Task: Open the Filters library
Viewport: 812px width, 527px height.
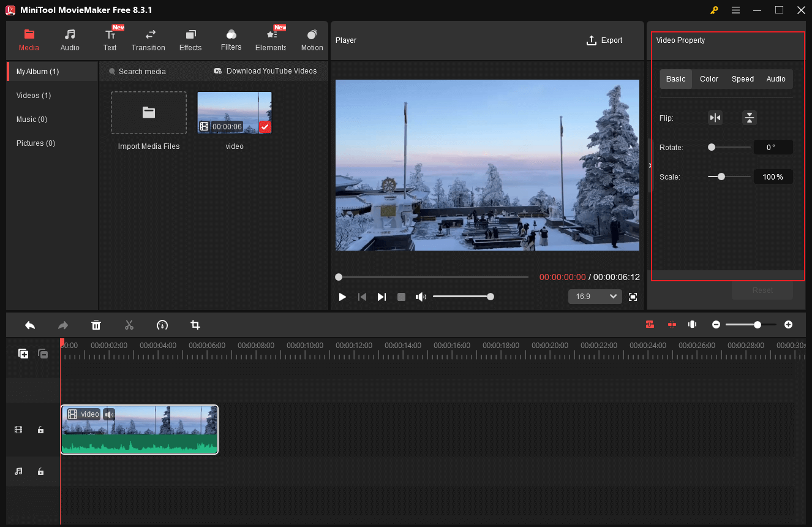Action: point(231,40)
